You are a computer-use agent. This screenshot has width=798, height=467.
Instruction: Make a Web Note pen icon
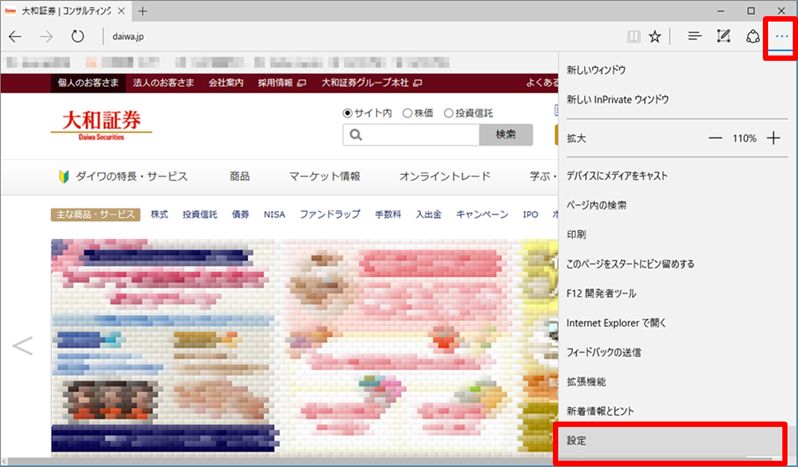[723, 36]
